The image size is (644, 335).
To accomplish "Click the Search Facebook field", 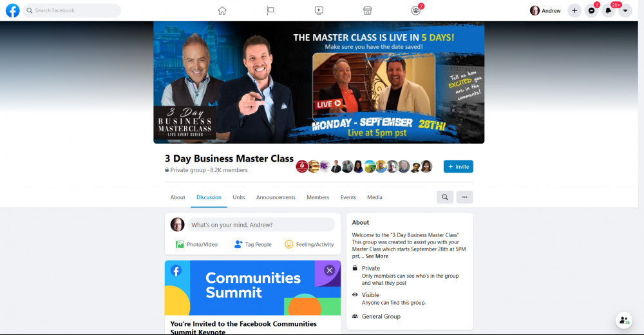I will 72,11.
